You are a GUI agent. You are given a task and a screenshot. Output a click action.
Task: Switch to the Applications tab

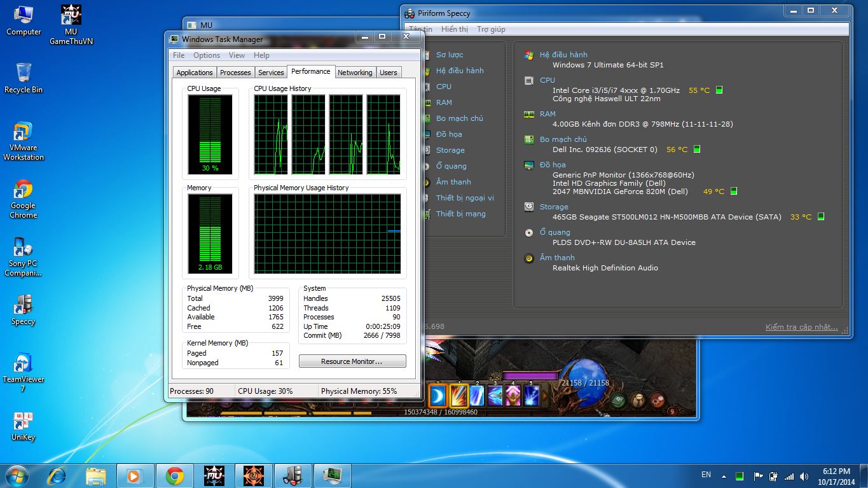coord(195,73)
